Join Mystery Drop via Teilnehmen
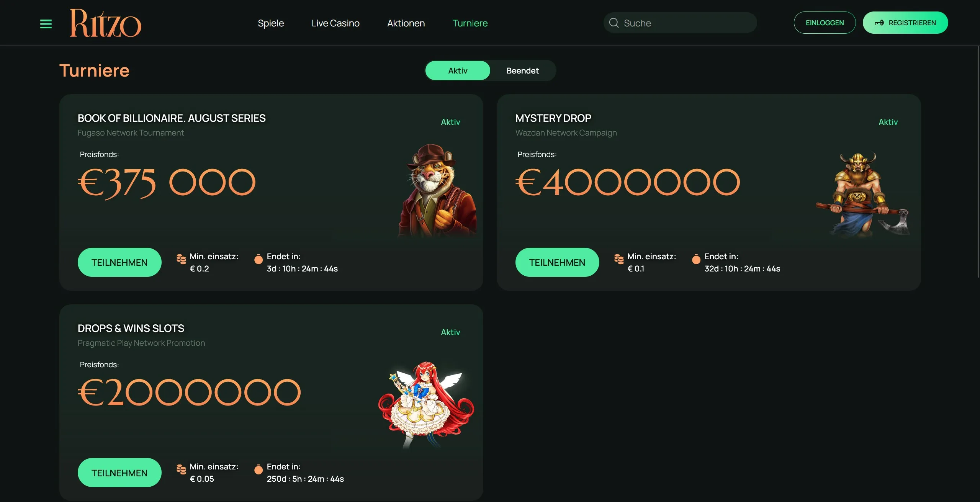Screen dimensions: 980x502 557,262
